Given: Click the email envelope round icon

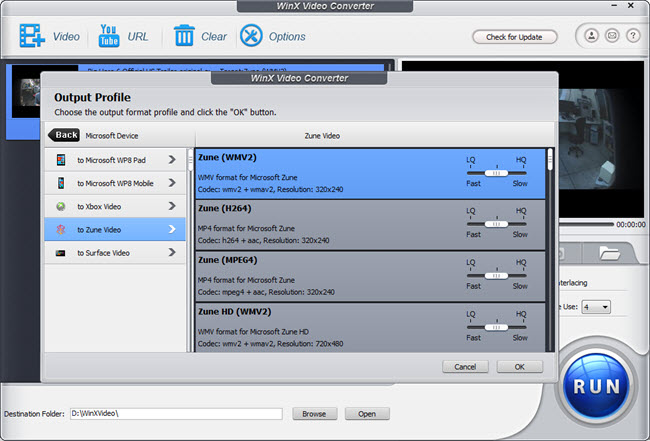Looking at the screenshot, I should [x=612, y=36].
